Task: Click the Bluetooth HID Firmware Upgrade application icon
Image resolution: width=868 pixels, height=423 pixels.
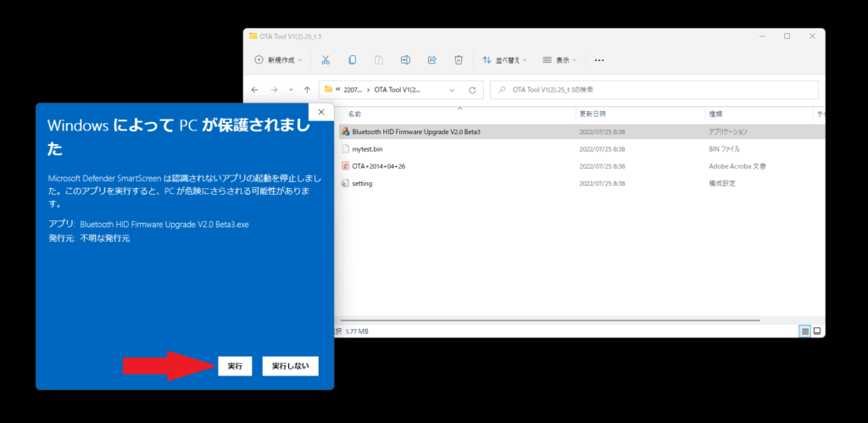Action: pos(346,131)
